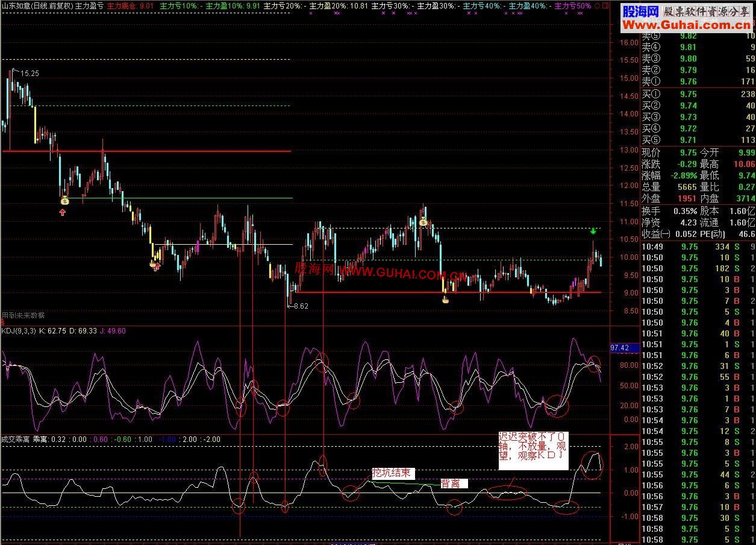This screenshot has width=756, height=545.
Task: Click the 换手 value 0.35%
Action: pyautogui.click(x=684, y=211)
